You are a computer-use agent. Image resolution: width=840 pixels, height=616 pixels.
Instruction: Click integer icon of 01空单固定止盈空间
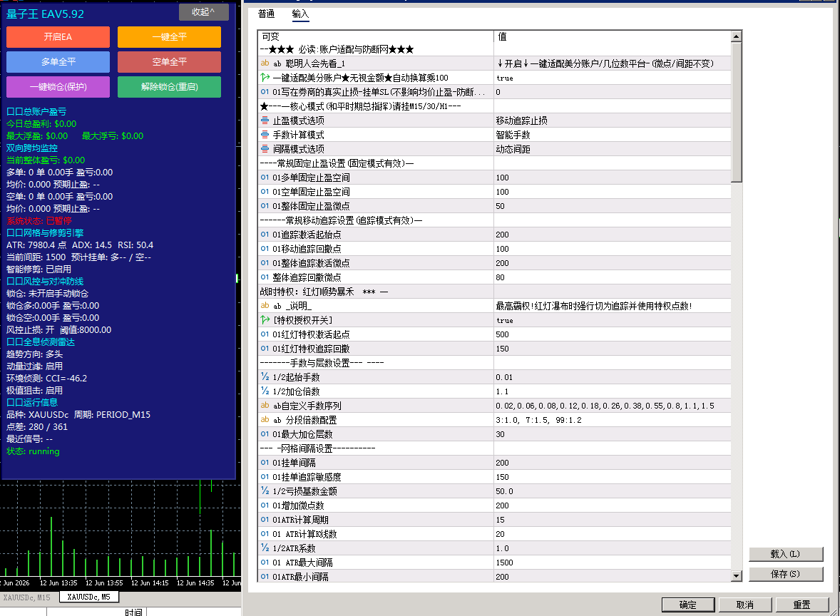pyautogui.click(x=265, y=192)
